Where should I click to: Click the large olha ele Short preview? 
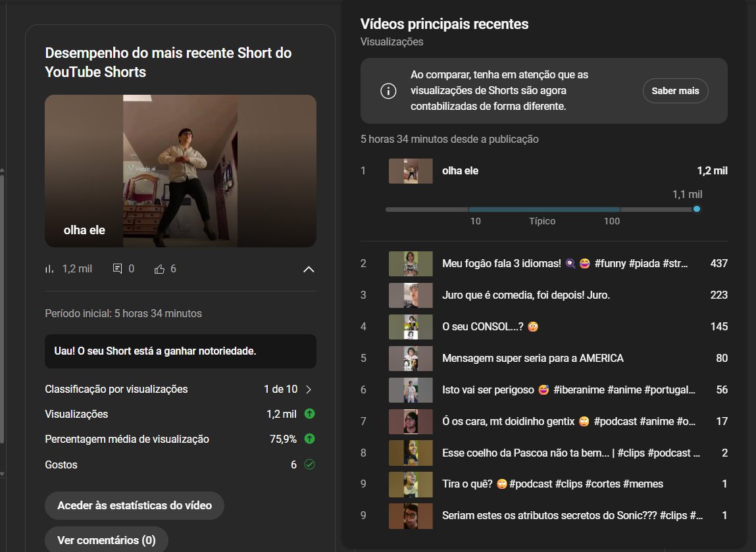click(x=180, y=171)
